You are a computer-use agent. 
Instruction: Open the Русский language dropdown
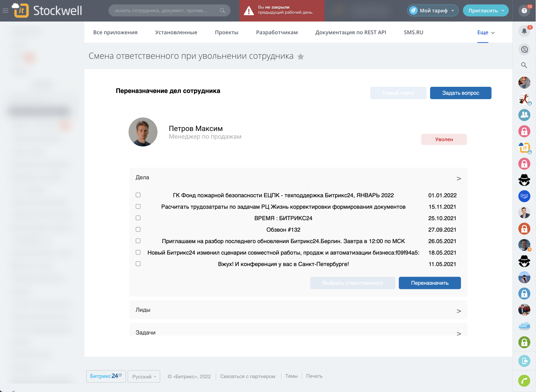(x=144, y=376)
